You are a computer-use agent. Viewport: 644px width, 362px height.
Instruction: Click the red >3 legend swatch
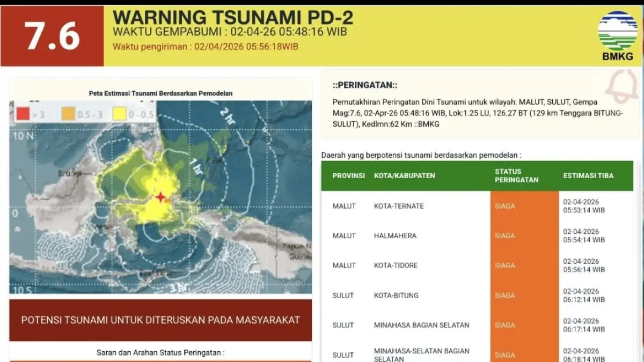pos(22,114)
